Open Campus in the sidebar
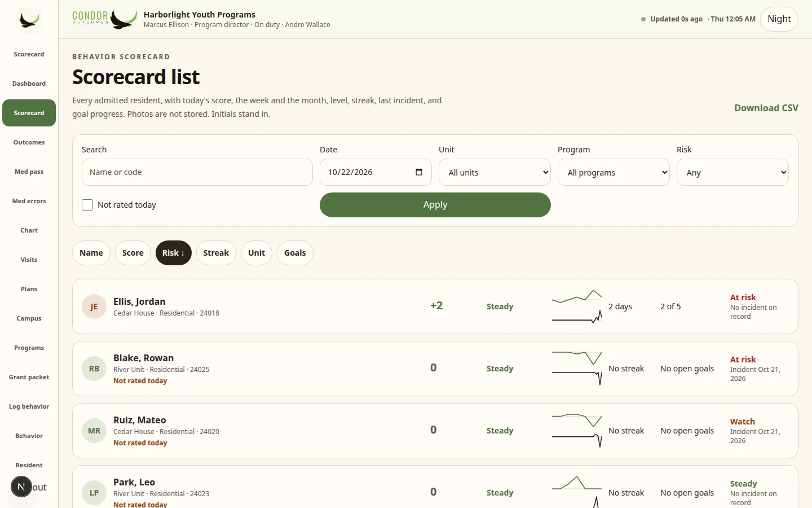The width and height of the screenshot is (812, 508). coord(29,318)
